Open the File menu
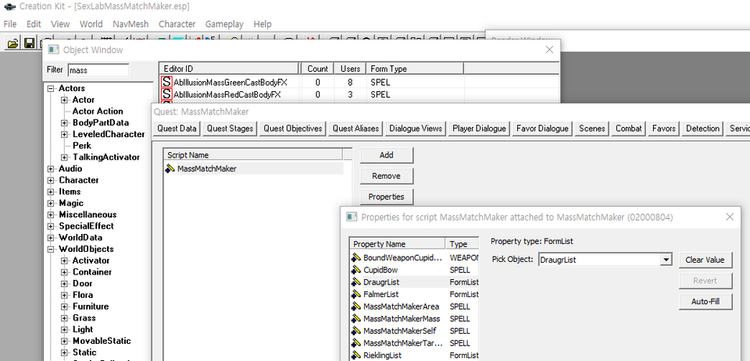 pyautogui.click(x=10, y=24)
